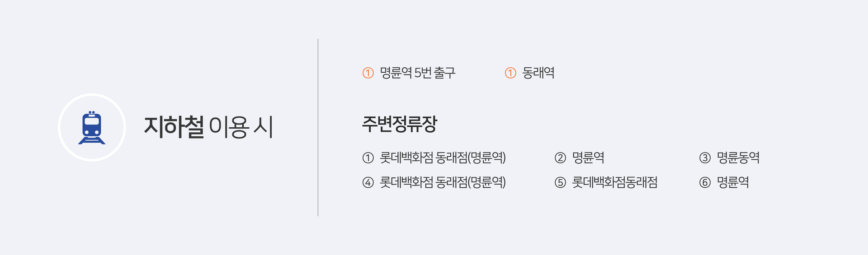Choose the 롯데백화점동래점 text next to number 5
The image size is (868, 255).
click(615, 182)
